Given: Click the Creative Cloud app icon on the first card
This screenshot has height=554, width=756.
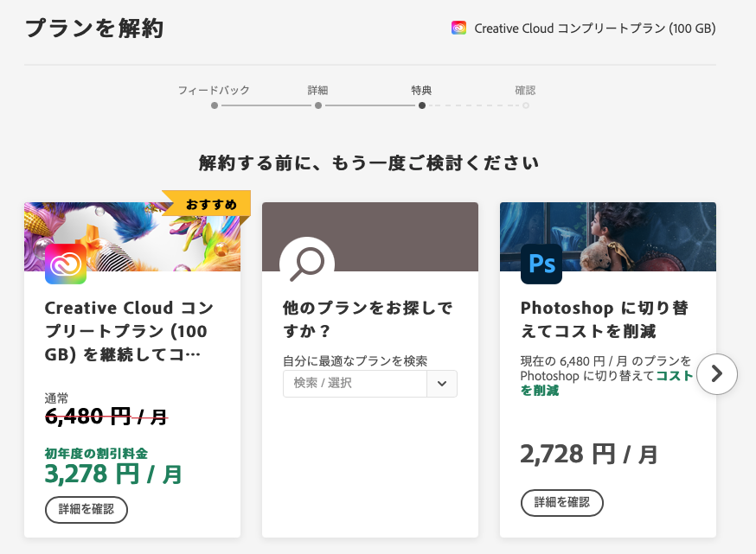Looking at the screenshot, I should point(66,264).
